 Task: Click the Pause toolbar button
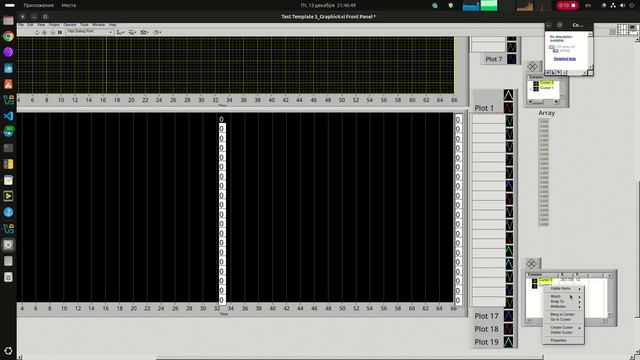(60, 32)
